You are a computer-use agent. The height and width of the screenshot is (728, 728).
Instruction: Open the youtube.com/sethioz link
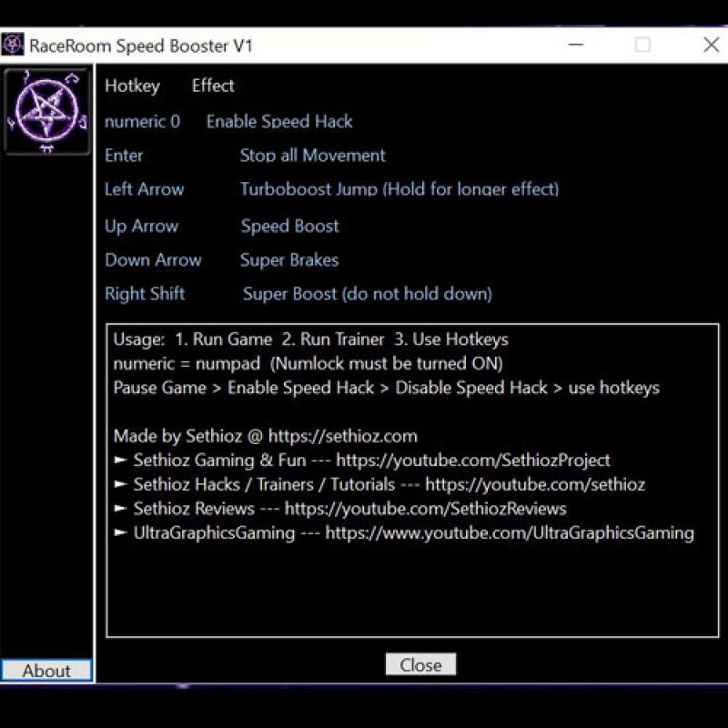point(535,484)
